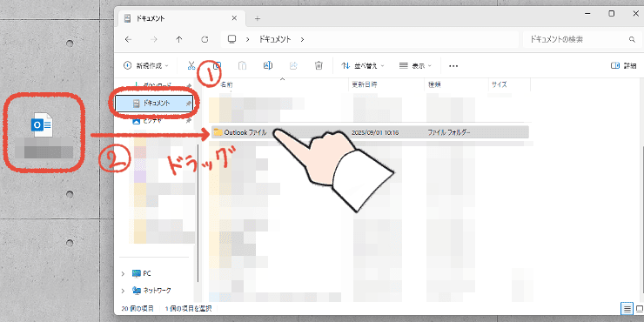The image size is (644, 322).
Task: Sort by the 種類 column header
Action: (434, 84)
